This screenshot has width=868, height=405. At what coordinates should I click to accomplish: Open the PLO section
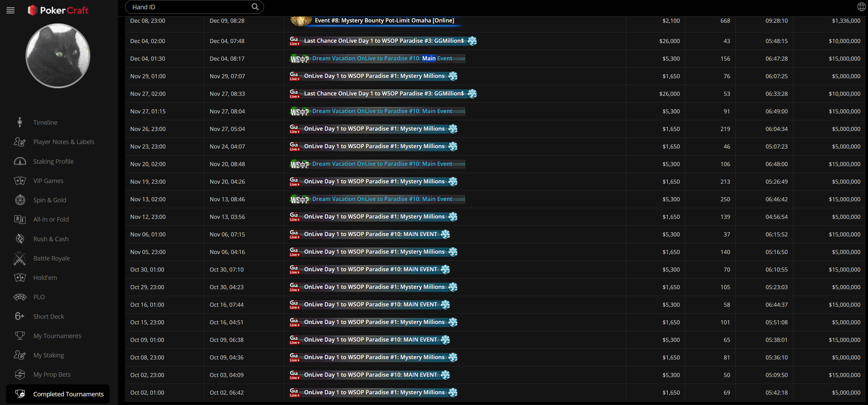click(x=39, y=297)
